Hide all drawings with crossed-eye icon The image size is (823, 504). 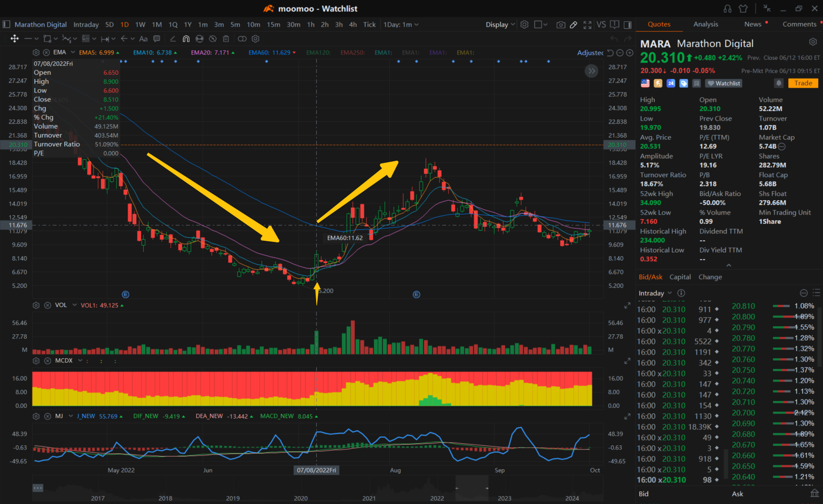(x=213, y=38)
